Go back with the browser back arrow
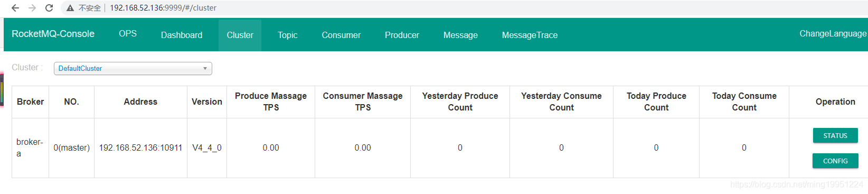The image size is (868, 194). click(x=15, y=8)
